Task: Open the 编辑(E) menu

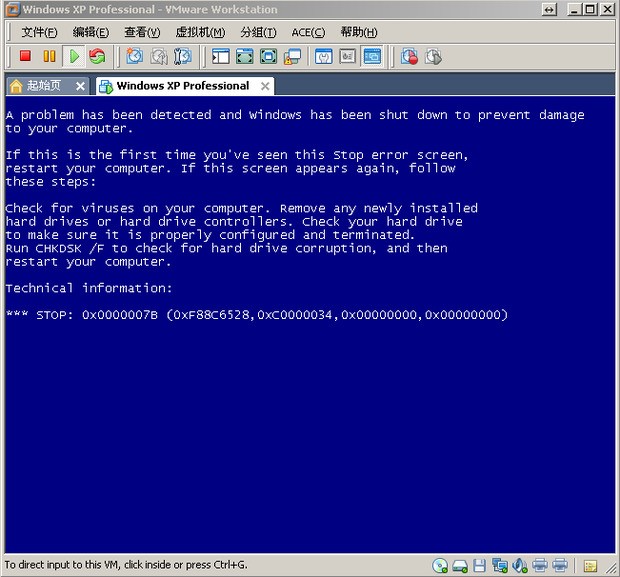Action: 91,32
